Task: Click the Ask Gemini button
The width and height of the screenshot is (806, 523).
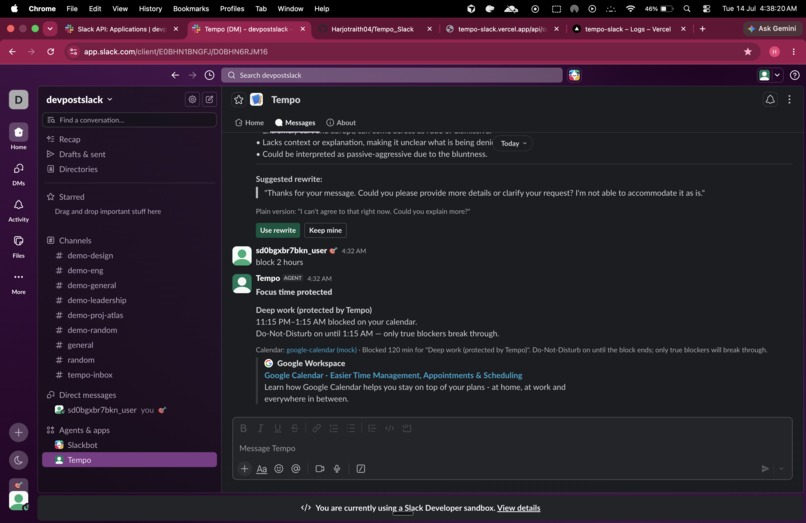Action: point(772,29)
